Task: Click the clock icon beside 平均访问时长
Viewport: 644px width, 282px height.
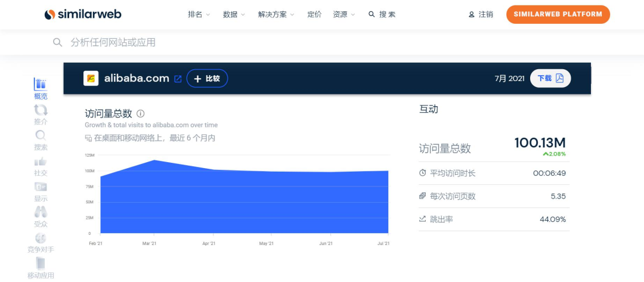Action: click(422, 173)
